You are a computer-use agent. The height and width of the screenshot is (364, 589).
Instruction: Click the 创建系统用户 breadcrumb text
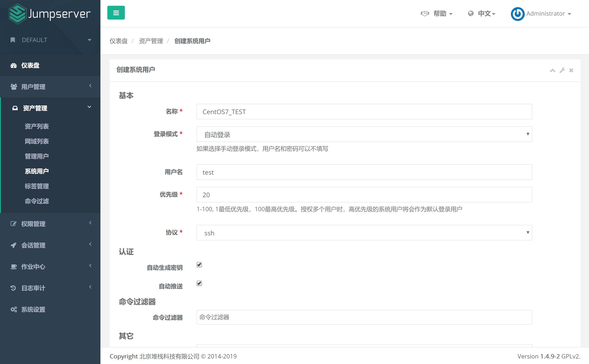(192, 41)
